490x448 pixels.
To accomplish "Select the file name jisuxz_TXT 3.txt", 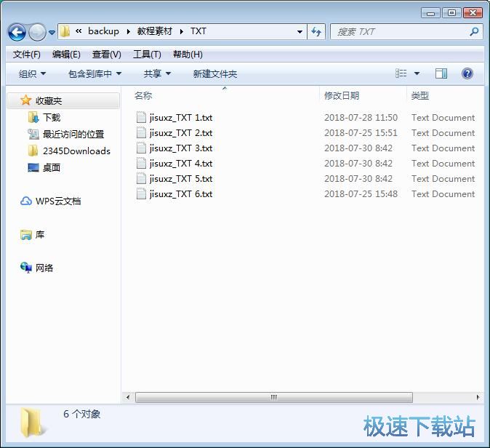I will (x=181, y=148).
